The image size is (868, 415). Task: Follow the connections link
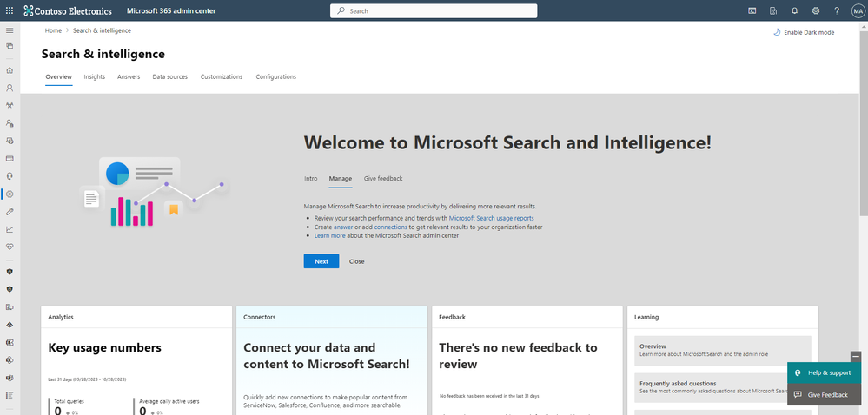coord(391,227)
